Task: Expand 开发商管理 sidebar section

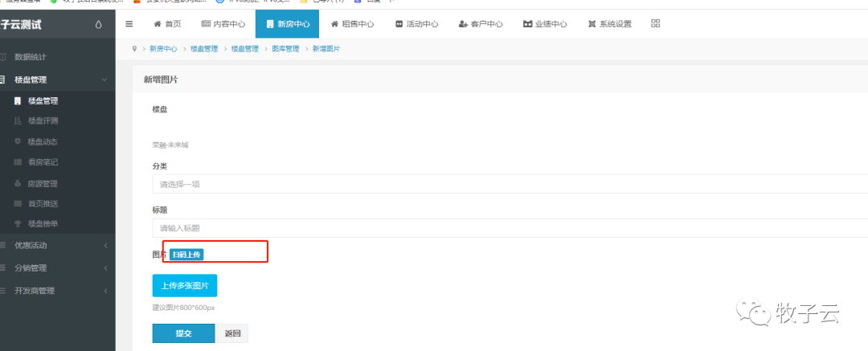Action: pyautogui.click(x=58, y=291)
